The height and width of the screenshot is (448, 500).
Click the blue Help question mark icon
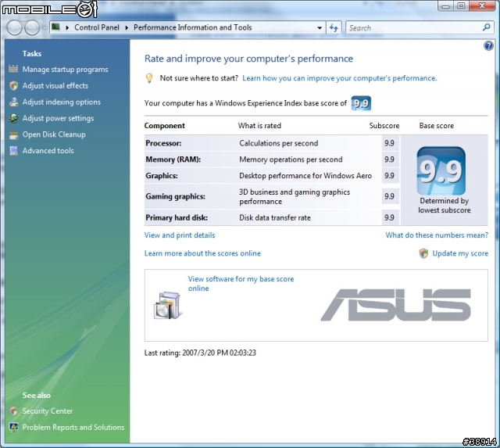pyautogui.click(x=488, y=46)
